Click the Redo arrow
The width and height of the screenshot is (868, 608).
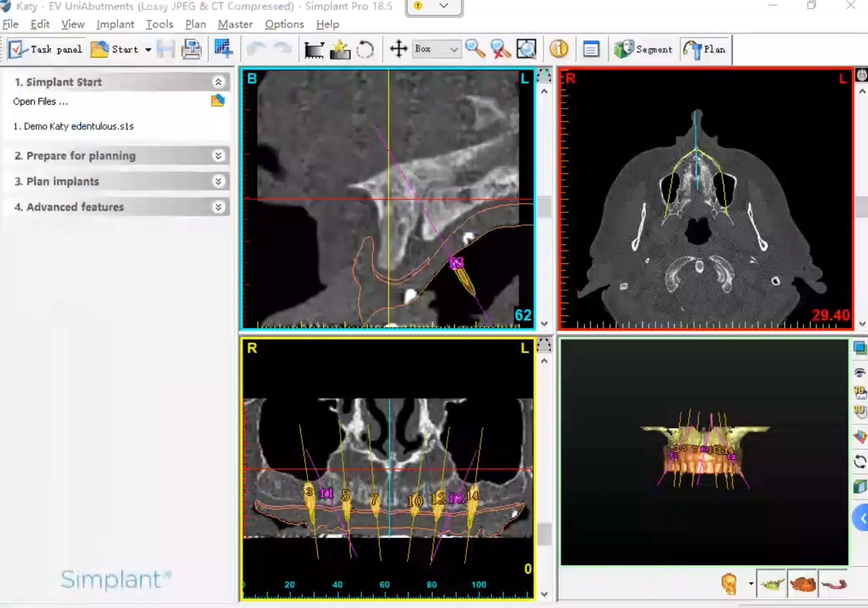283,48
